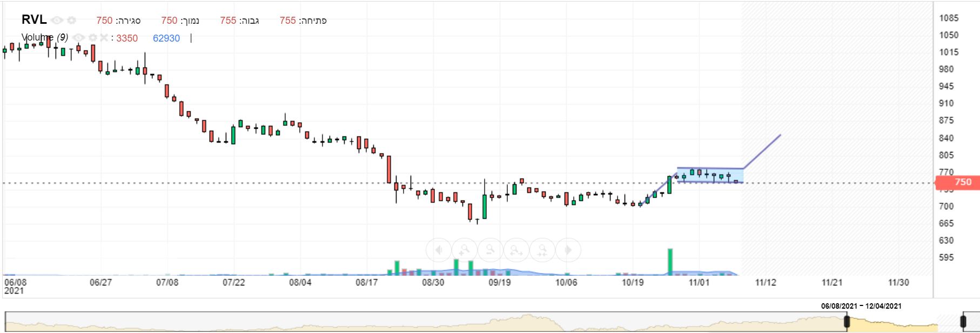Click high price גבוה: 755
Viewport: 980px width, 333px height.
point(239,21)
